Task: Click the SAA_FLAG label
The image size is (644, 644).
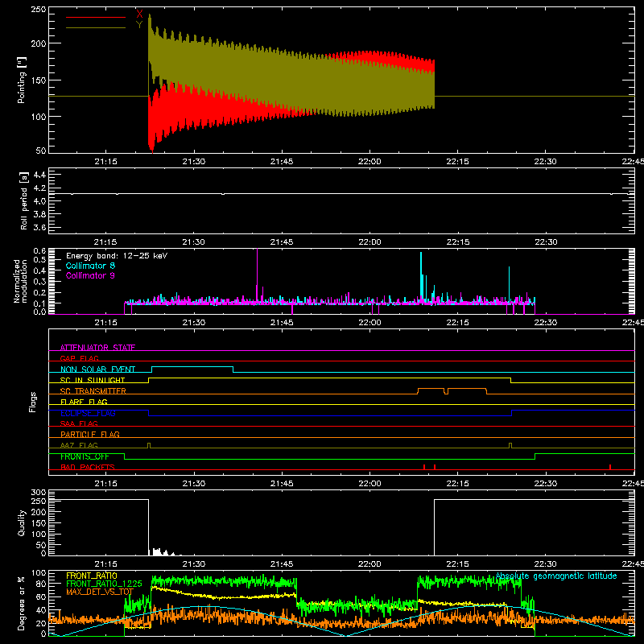Action: (x=79, y=423)
